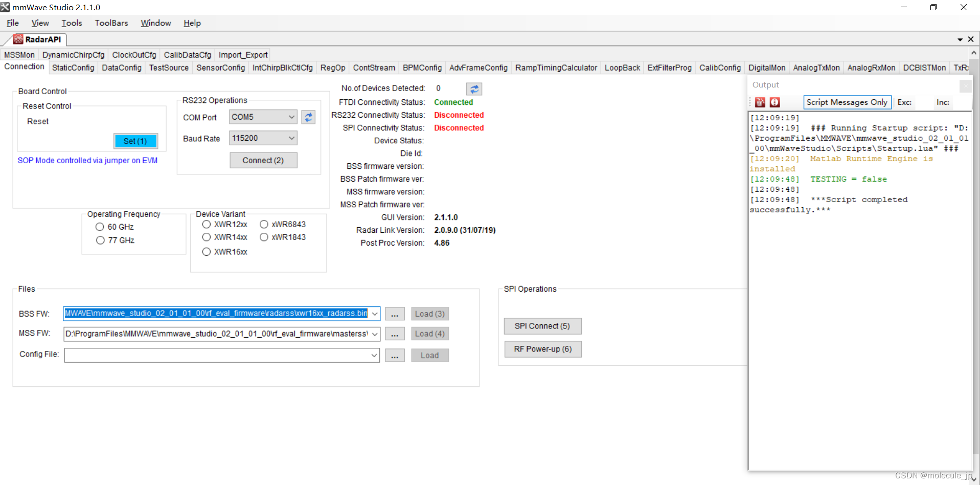Open the RampTimingCalculator tab
This screenshot has width=980, height=485.
click(x=556, y=68)
